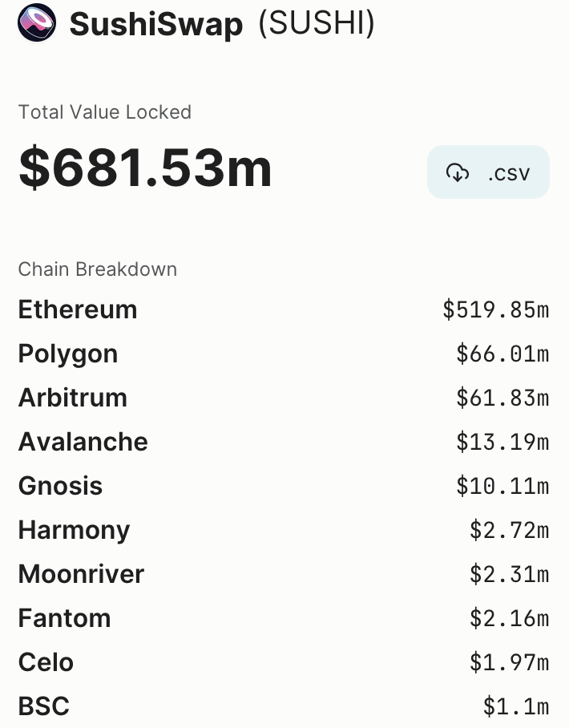Image resolution: width=569 pixels, height=728 pixels.
Task: Click Ethereum's $519.85m value
Action: (495, 309)
